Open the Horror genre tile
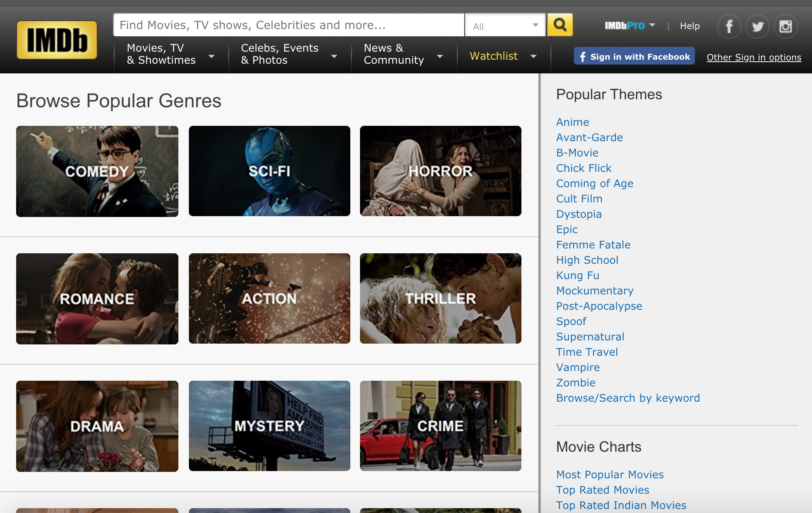This screenshot has height=513, width=812. point(441,171)
